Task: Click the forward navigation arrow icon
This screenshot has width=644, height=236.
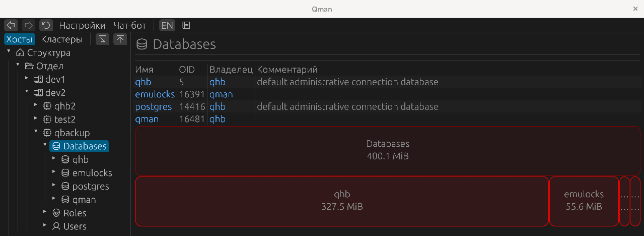Action: [28, 25]
